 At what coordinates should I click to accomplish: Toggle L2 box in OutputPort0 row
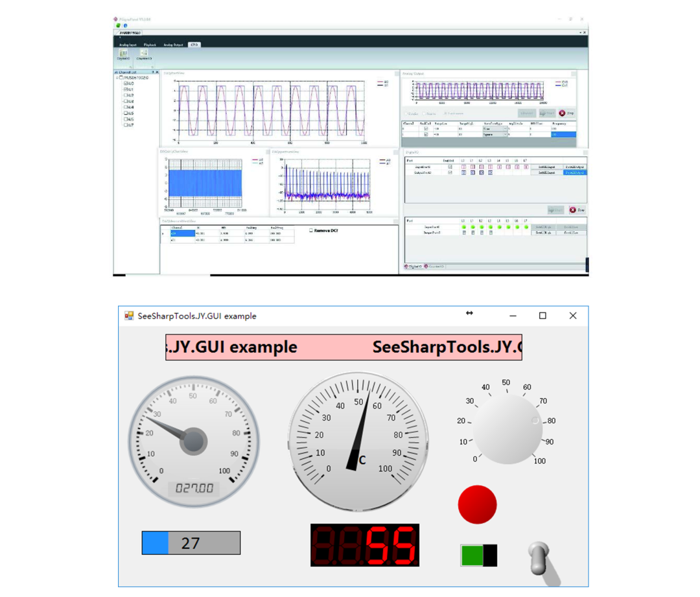click(482, 172)
